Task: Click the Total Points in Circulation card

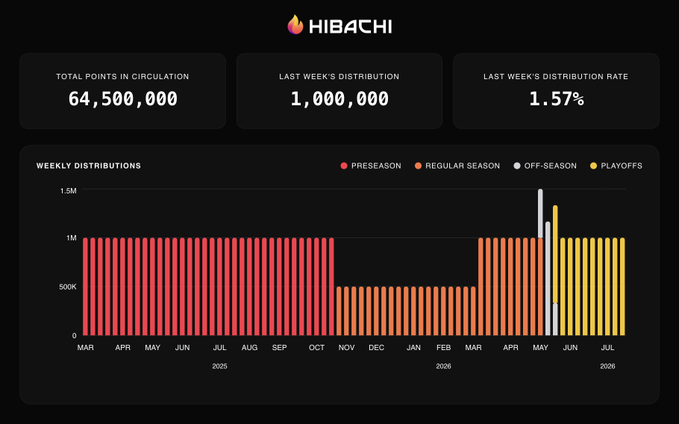Action: click(123, 91)
